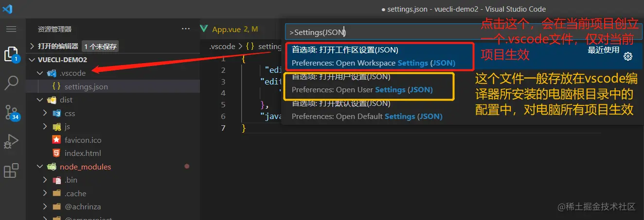Screen dimensions: 644x220
Task: Expand the css folder chevron
Action: tap(45, 113)
